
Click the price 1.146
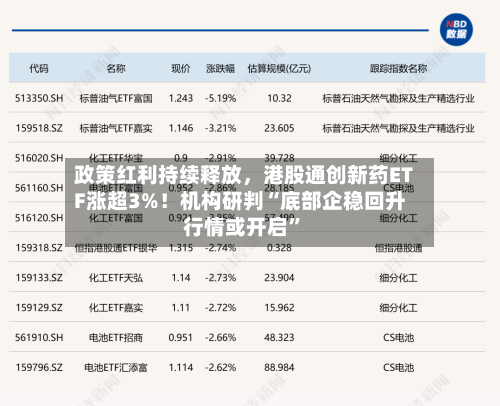pos(181,128)
